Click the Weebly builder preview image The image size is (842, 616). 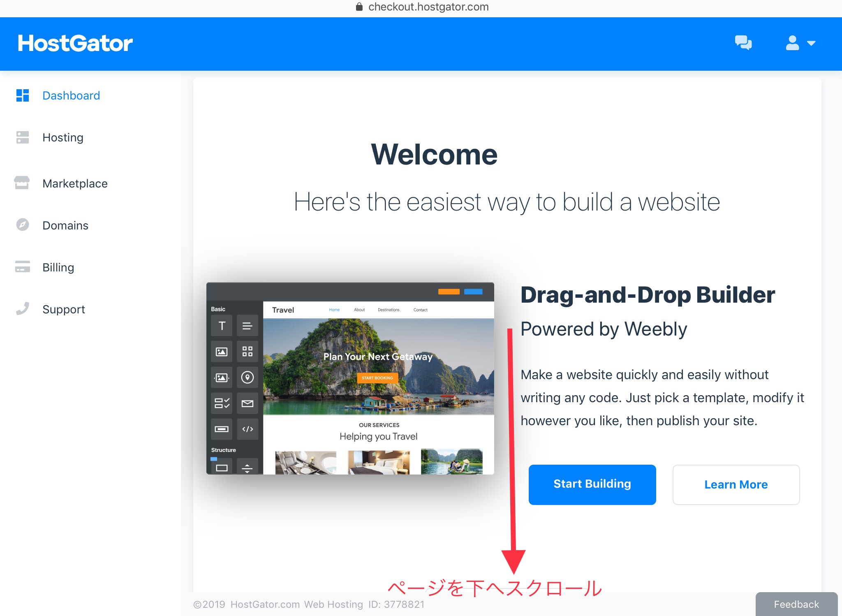click(x=350, y=378)
